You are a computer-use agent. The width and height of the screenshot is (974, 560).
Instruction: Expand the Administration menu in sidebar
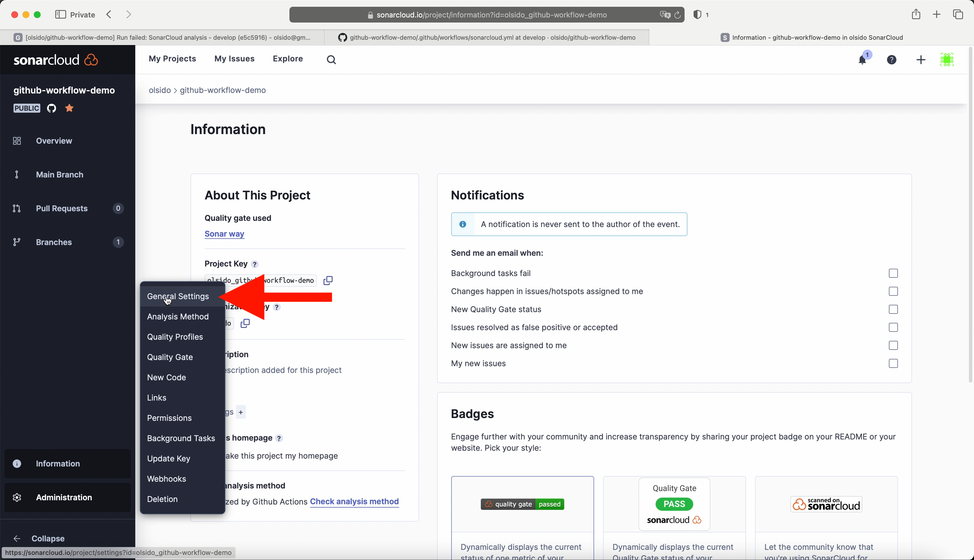tap(64, 497)
